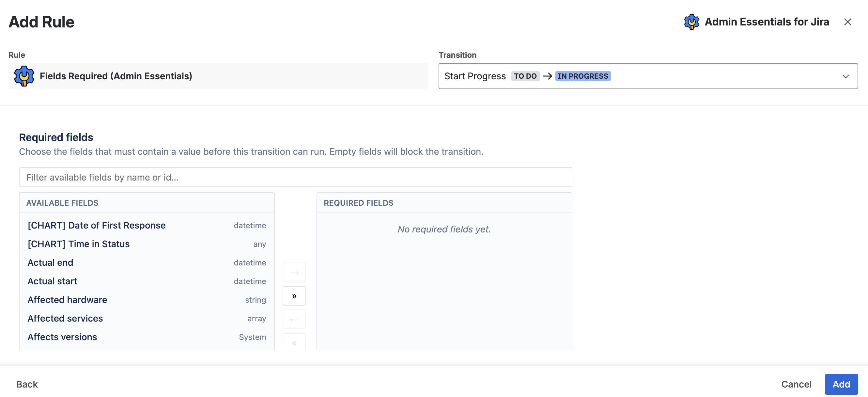Select the Actual end field
Image resolution: width=868 pixels, height=397 pixels.
[147, 262]
